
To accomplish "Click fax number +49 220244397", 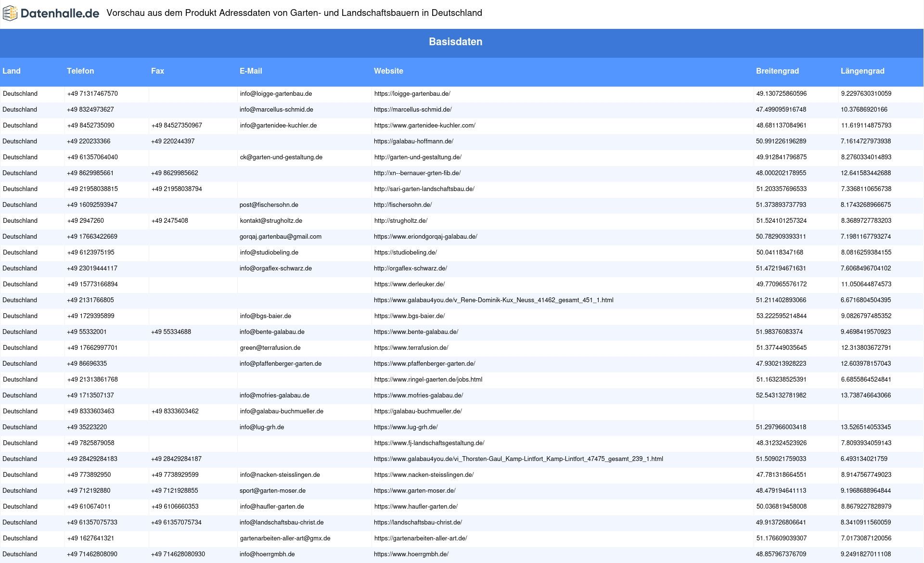I will (173, 141).
